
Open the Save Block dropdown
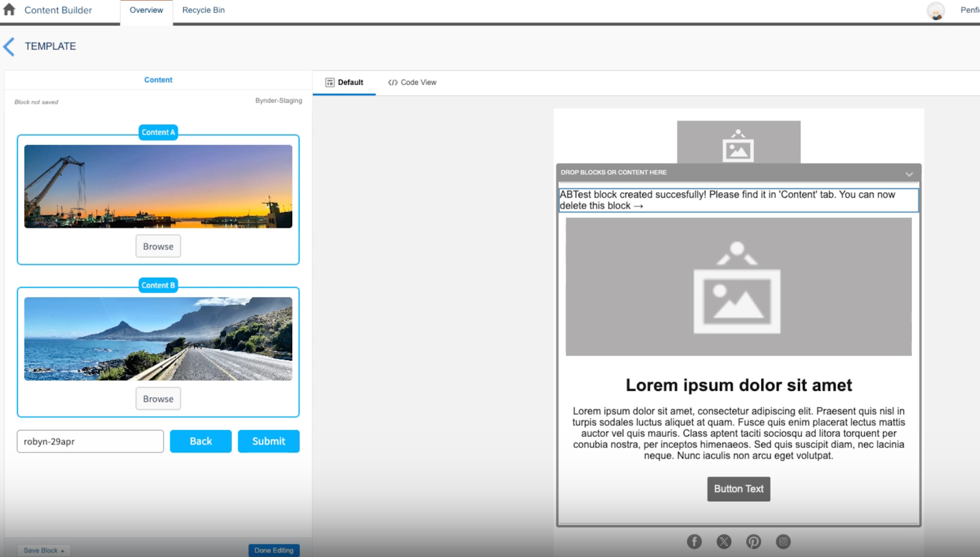[43, 550]
